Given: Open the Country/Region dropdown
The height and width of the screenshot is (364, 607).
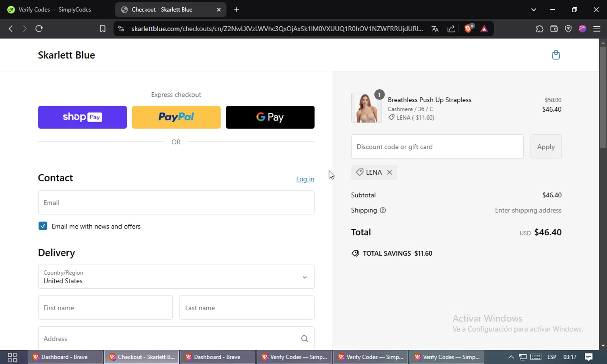Looking at the screenshot, I should [176, 277].
